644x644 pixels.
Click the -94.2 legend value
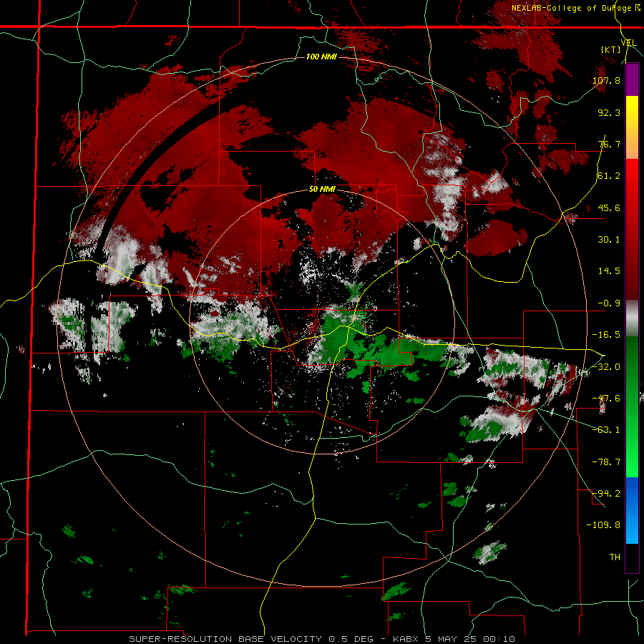point(606,494)
